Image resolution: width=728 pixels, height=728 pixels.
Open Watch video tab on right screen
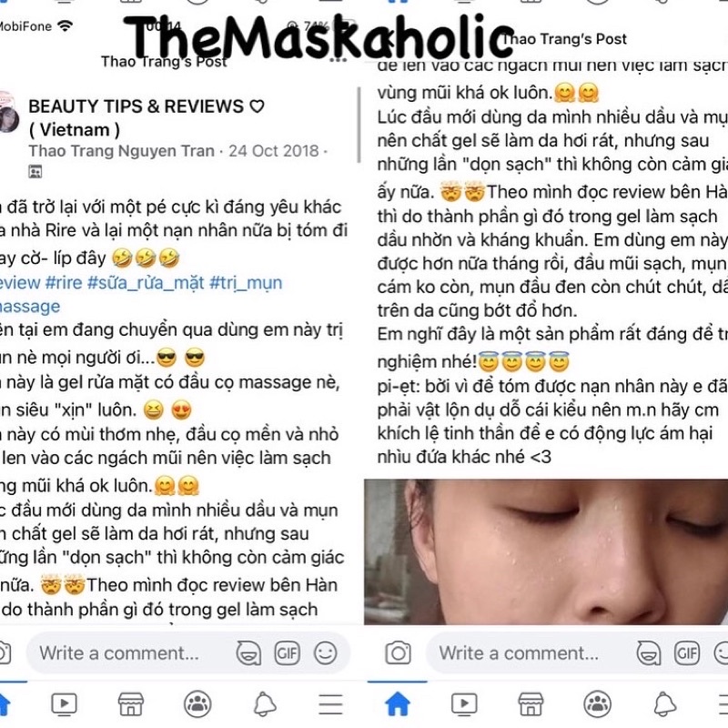[464, 704]
